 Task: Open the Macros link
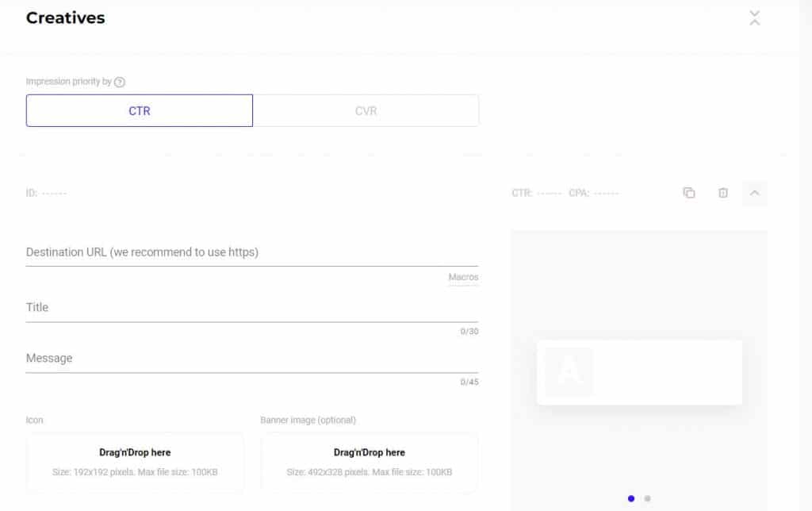coord(463,277)
